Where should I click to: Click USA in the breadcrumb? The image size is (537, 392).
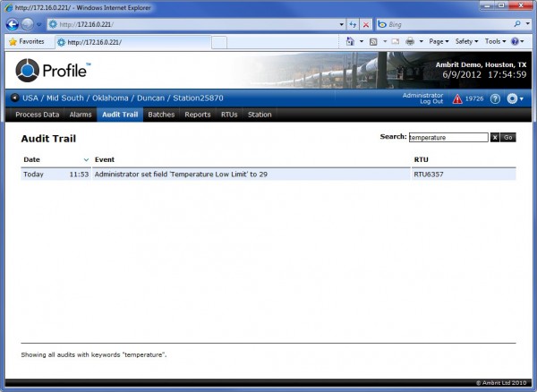tap(30, 98)
